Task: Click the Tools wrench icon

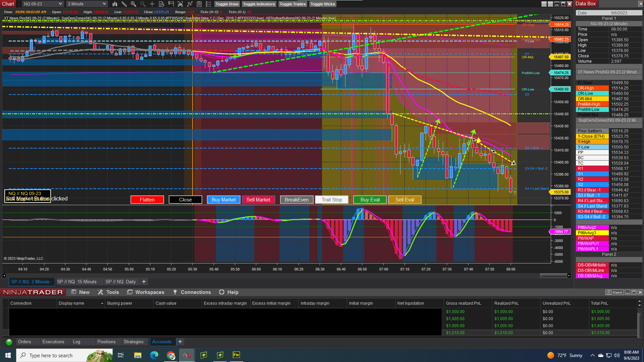Action: click(100, 292)
